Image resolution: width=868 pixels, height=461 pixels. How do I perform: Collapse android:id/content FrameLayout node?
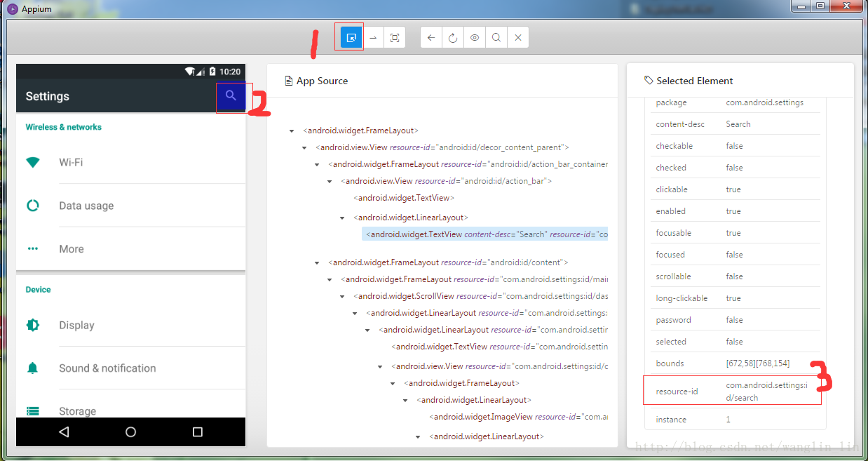click(x=317, y=263)
